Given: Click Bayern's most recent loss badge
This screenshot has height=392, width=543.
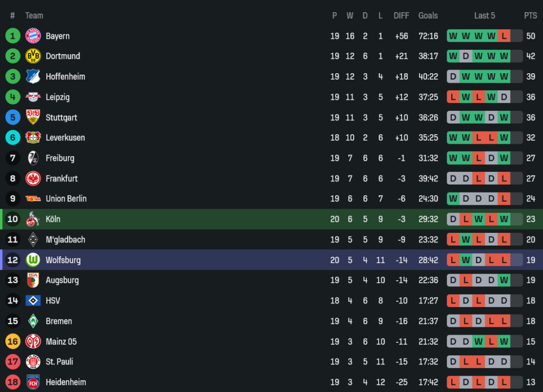Looking at the screenshot, I should coord(504,36).
